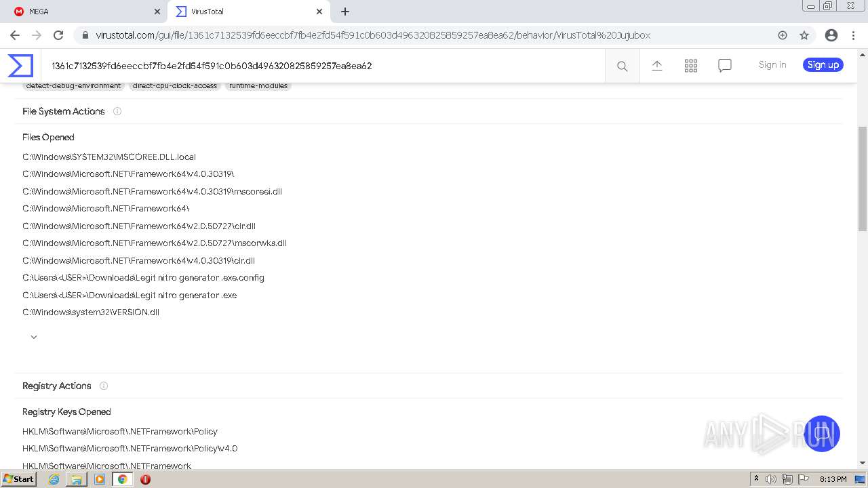Click the volume speaker tray icon

(x=771, y=479)
